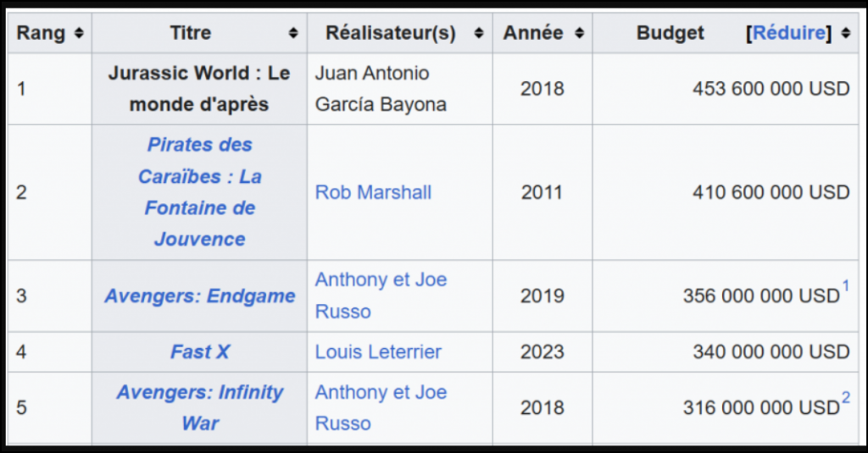Collapse the table with the Réduire link
This screenshot has height=453, width=868.
(789, 33)
